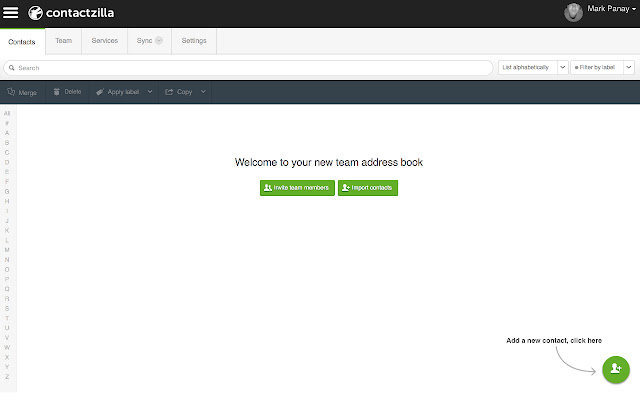Jump to letter V in index
The image size is (640, 400).
7,338
